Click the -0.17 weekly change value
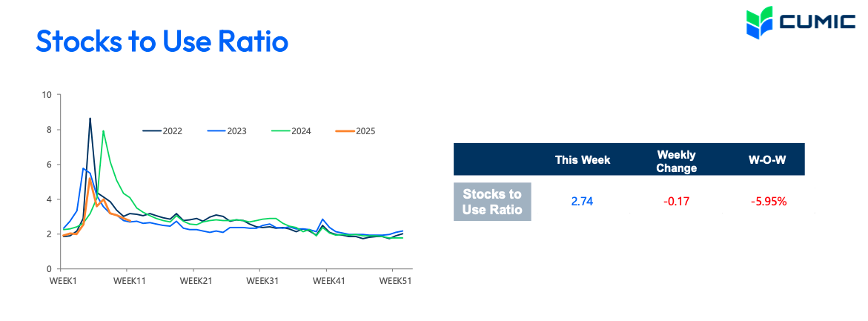The width and height of the screenshot is (868, 321). (675, 201)
